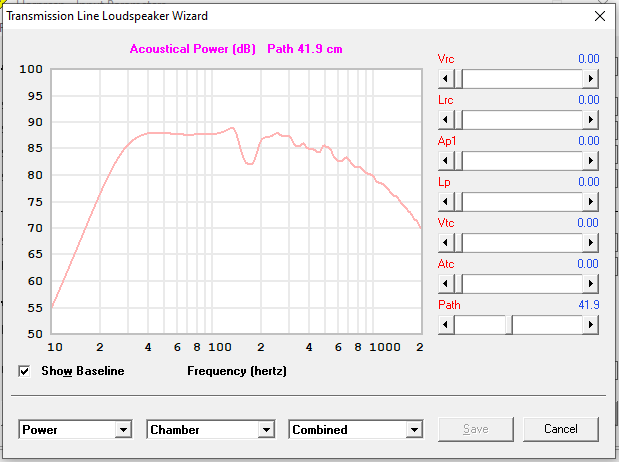The height and width of the screenshot is (462, 619).
Task: Uncheck the Show Baseline checkbox
Action: click(x=24, y=371)
